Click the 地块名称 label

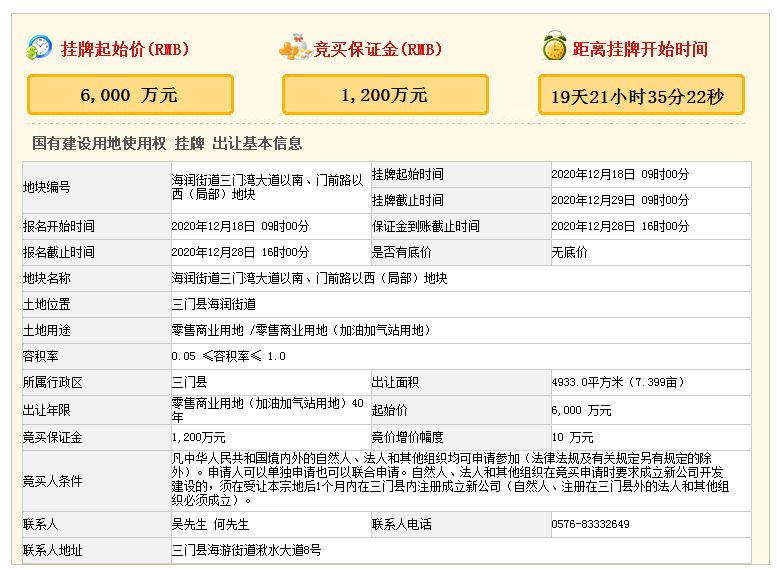pos(47,279)
